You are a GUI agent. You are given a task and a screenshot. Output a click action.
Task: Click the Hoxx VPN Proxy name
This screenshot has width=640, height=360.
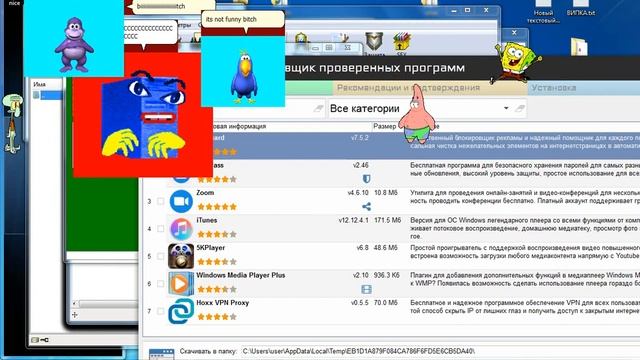[222, 303]
